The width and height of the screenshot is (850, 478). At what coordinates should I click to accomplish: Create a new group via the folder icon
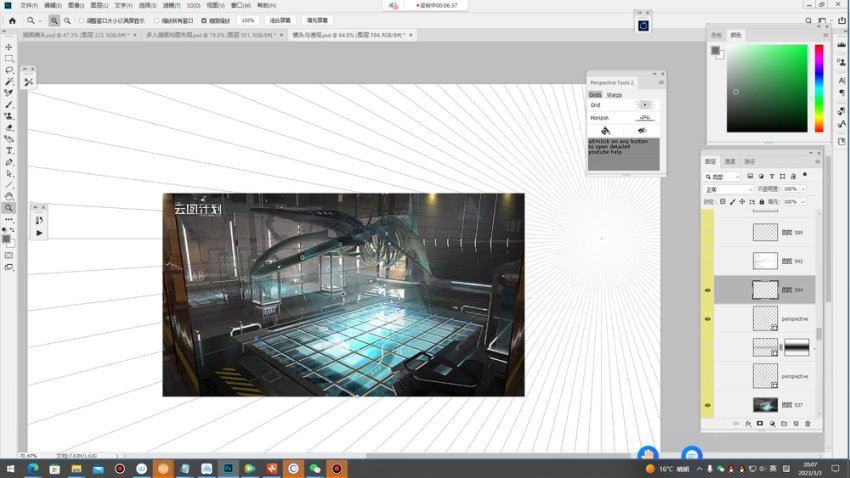[784, 424]
